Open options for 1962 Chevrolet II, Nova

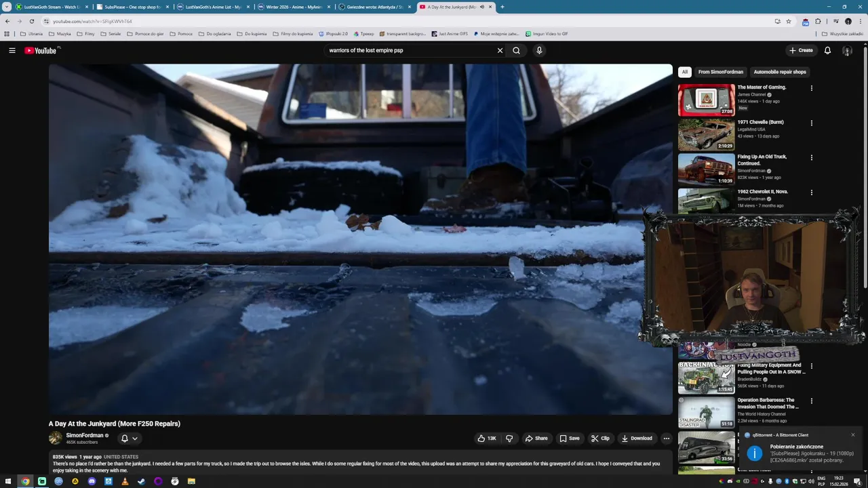coord(811,192)
